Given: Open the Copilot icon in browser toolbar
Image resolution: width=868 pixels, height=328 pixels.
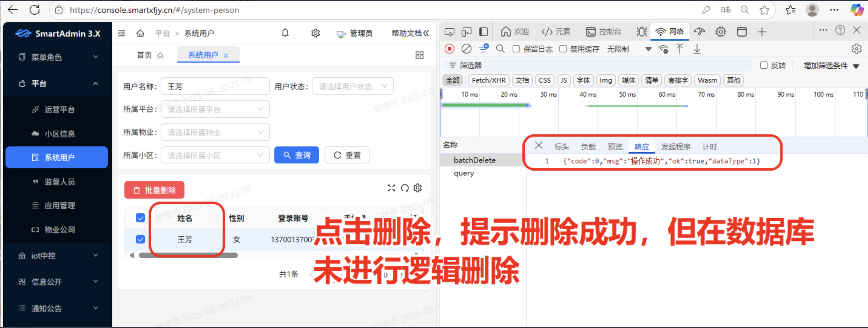Looking at the screenshot, I should 857,10.
